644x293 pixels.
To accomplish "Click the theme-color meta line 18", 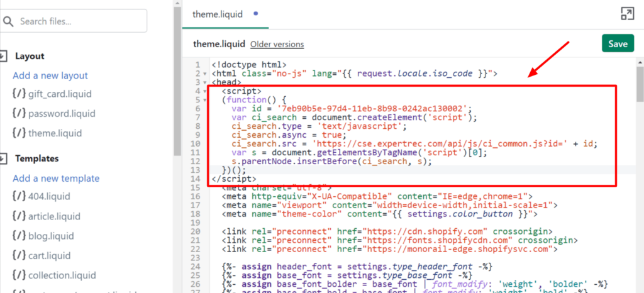I will click(379, 214).
